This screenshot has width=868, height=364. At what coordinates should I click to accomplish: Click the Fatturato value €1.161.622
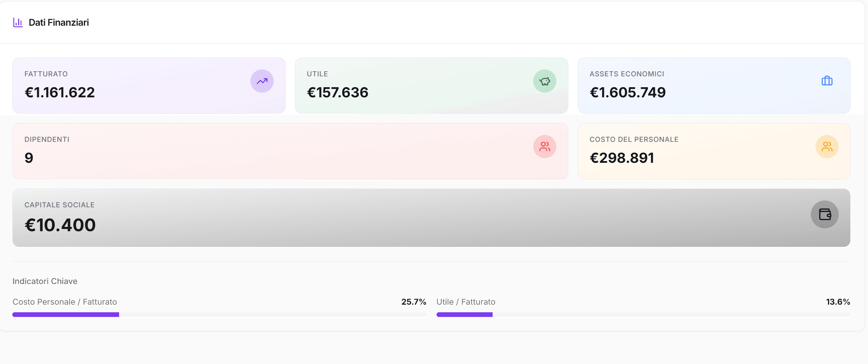tap(60, 93)
